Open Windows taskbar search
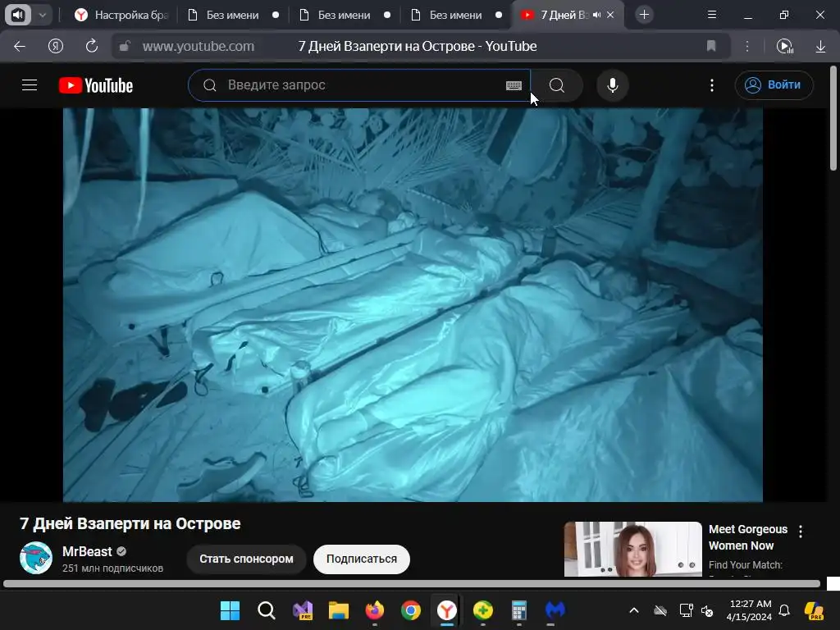The image size is (840, 630). (267, 610)
